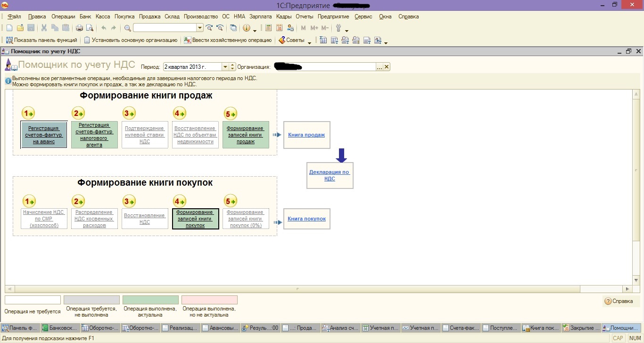Viewport: 644px width, 343px height.
Task: Open the Декларация по НДС link
Action: click(x=330, y=175)
